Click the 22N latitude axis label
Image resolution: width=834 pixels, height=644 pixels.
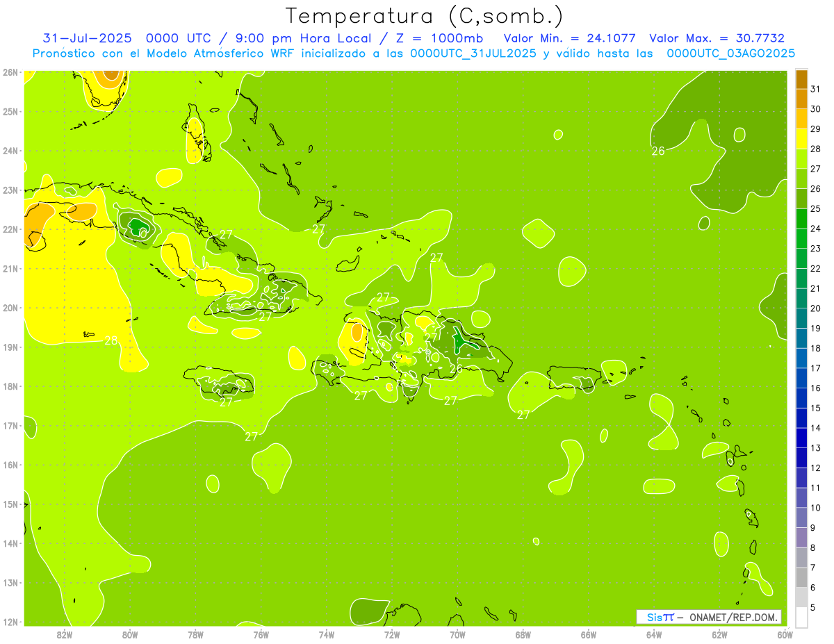point(11,229)
